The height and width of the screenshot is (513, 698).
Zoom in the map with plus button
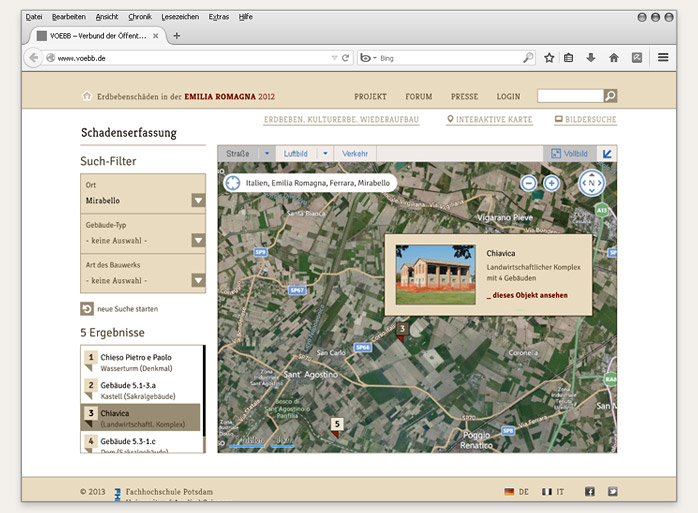(x=552, y=183)
